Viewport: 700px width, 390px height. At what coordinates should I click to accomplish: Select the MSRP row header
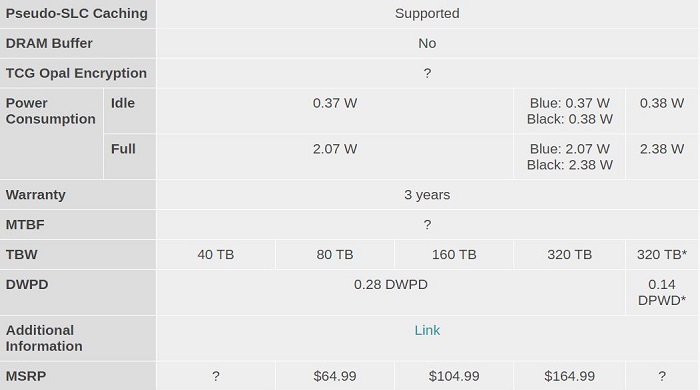click(x=78, y=376)
